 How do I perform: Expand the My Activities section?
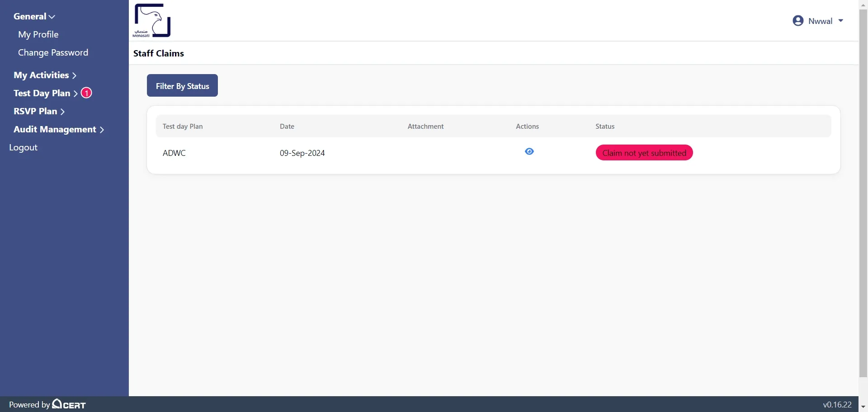click(x=45, y=75)
